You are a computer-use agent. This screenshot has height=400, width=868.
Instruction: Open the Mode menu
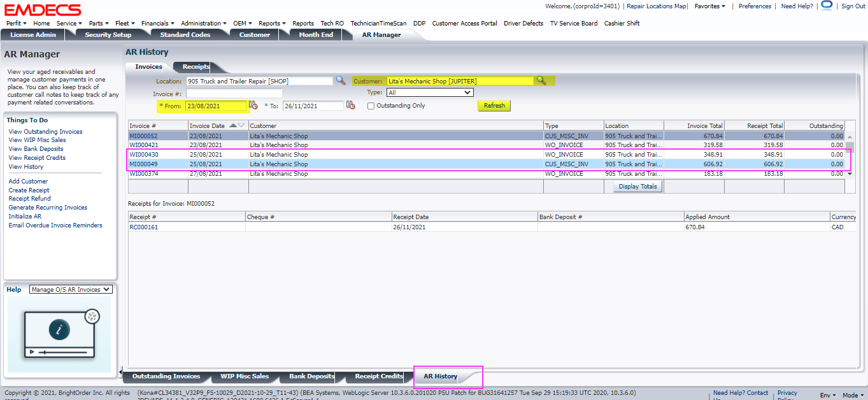pos(853,396)
